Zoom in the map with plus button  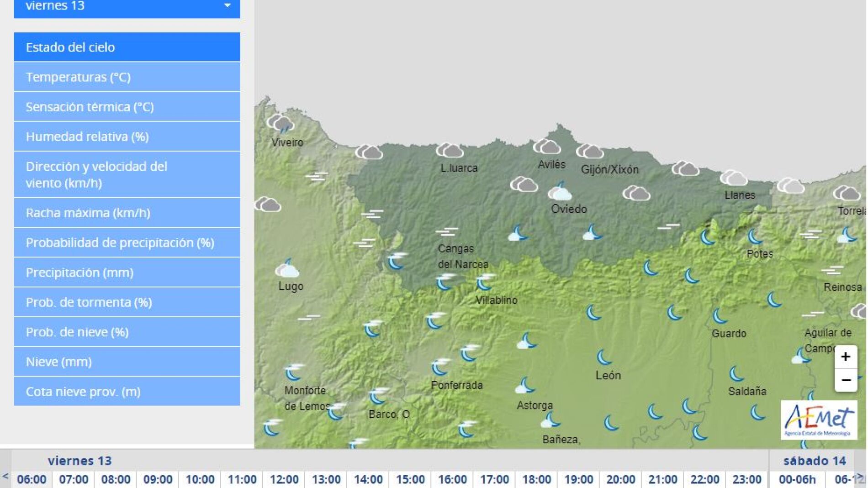coord(845,357)
